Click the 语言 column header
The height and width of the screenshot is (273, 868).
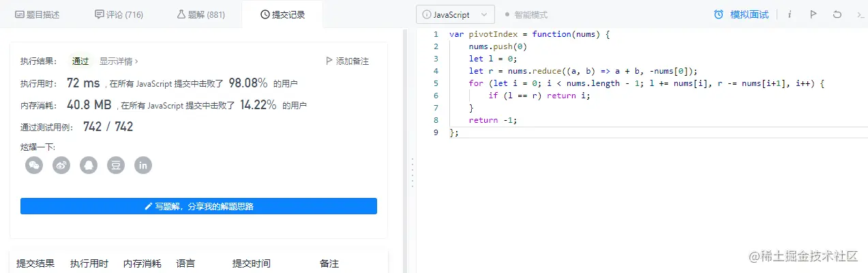click(x=185, y=263)
